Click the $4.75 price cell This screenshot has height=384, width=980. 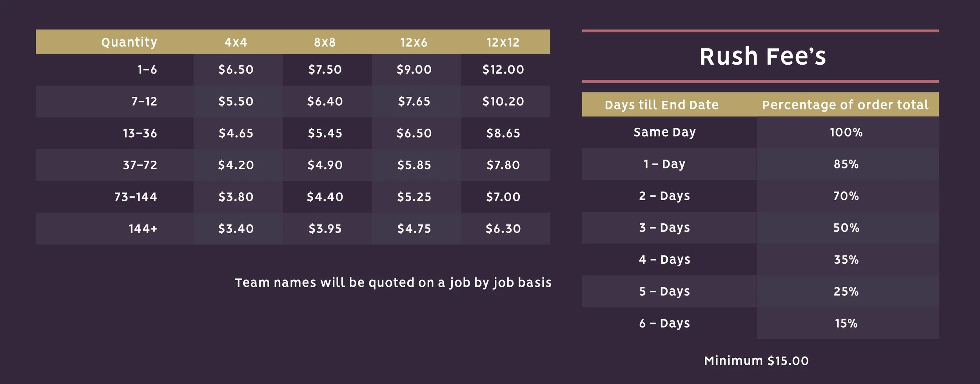pos(414,229)
